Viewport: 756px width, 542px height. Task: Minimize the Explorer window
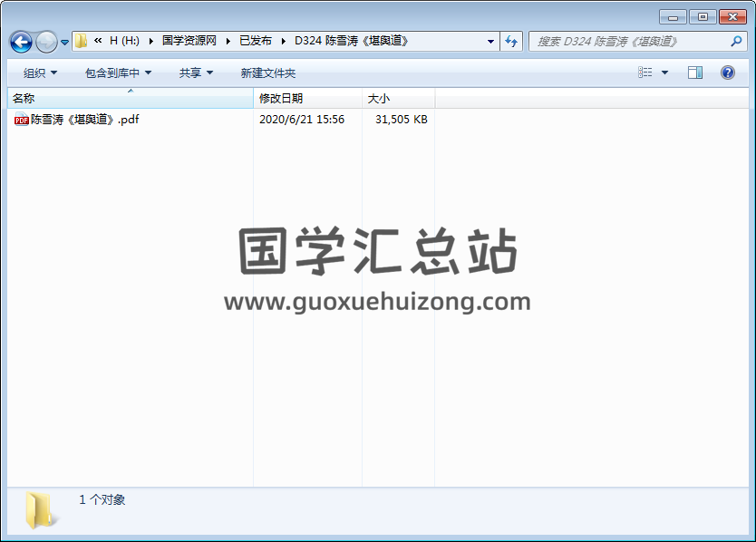click(674, 17)
